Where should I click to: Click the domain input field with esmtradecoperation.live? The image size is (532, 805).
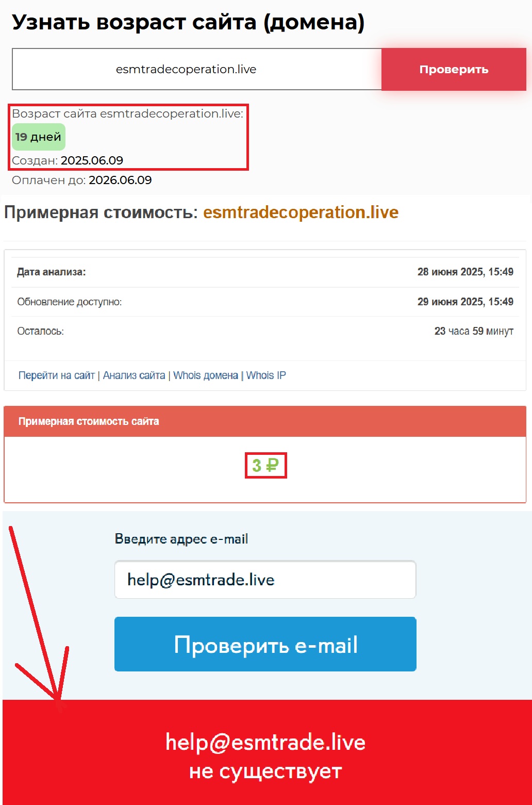196,70
